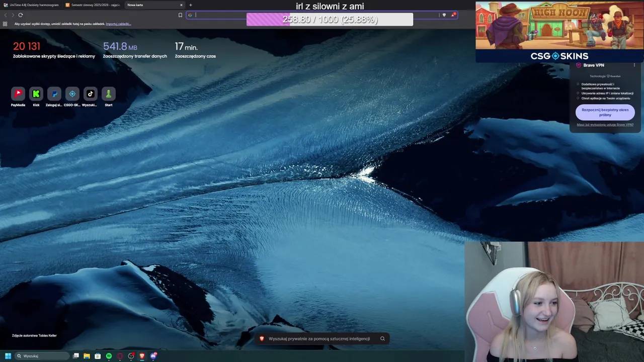Open the TikTok Wyszuki... shortcut tile
The image size is (644, 362).
click(x=91, y=94)
